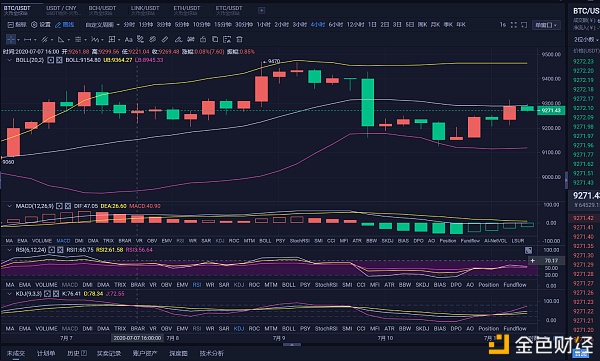Collapse the MACD indicator panel

tap(9, 206)
